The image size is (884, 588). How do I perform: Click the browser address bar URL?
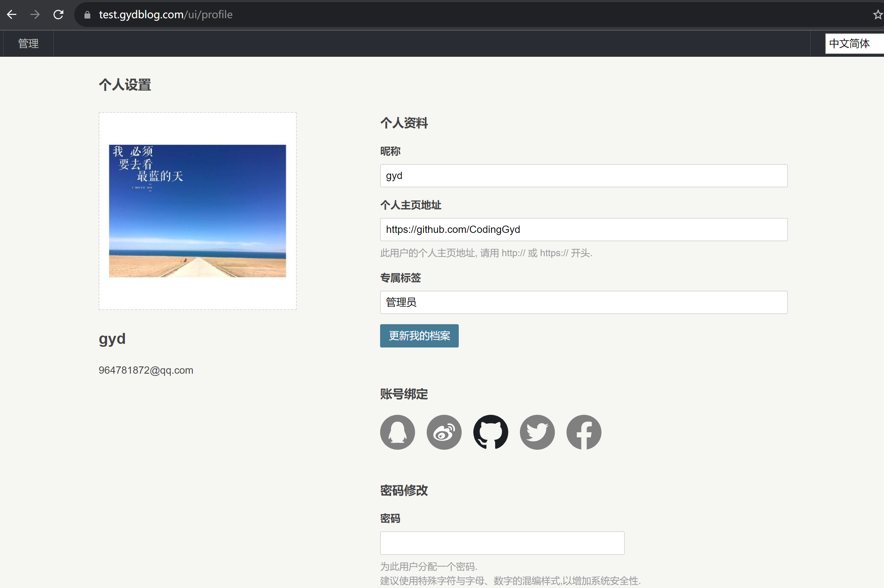point(165,15)
